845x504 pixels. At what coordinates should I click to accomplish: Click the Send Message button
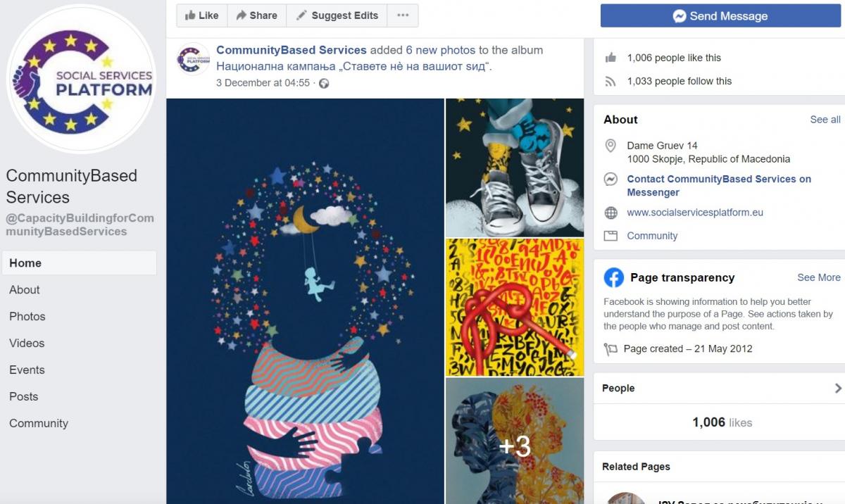click(720, 15)
